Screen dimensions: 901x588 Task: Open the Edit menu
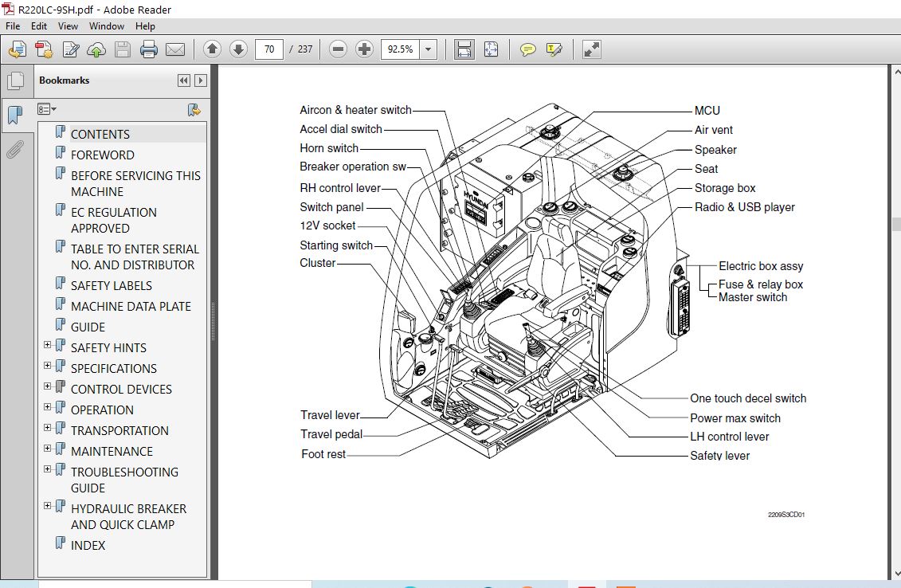(x=39, y=25)
